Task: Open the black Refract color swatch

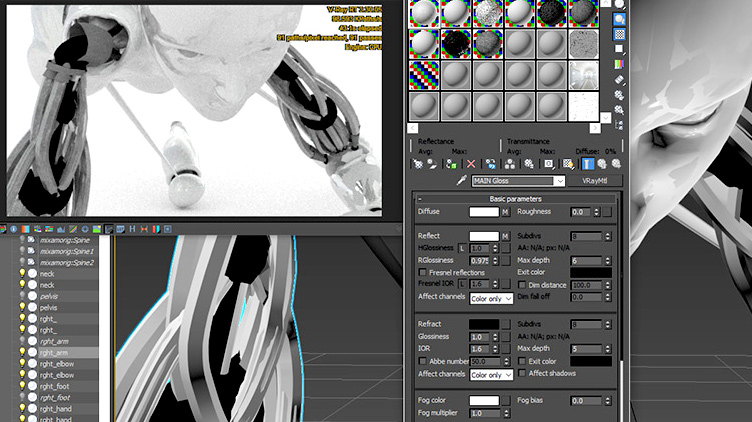Action: click(484, 324)
